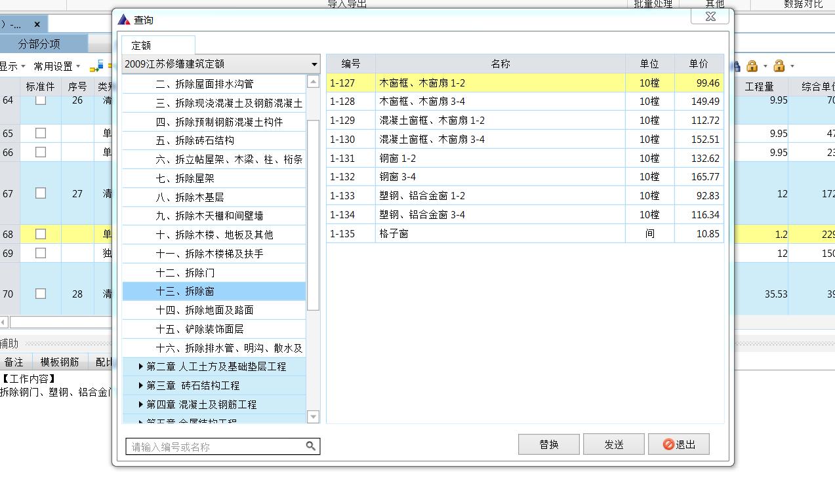The image size is (835, 504).
Task: Select tree item 十四、拆除地面及路面
Action: [x=214, y=310]
